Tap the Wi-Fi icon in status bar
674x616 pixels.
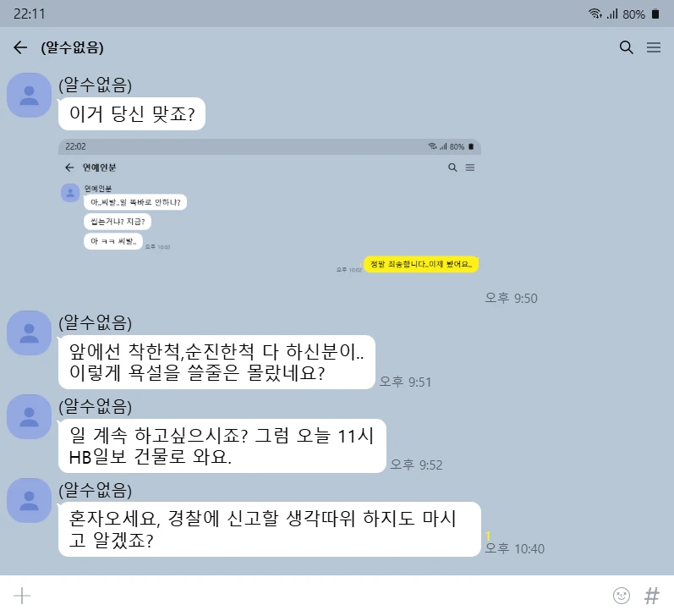coord(595,14)
